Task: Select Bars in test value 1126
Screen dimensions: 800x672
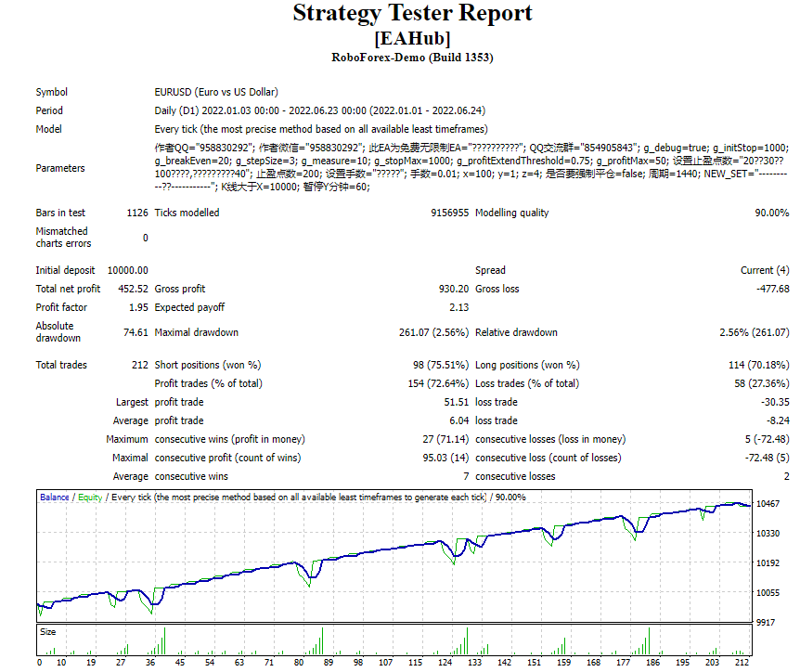Action: coord(137,213)
